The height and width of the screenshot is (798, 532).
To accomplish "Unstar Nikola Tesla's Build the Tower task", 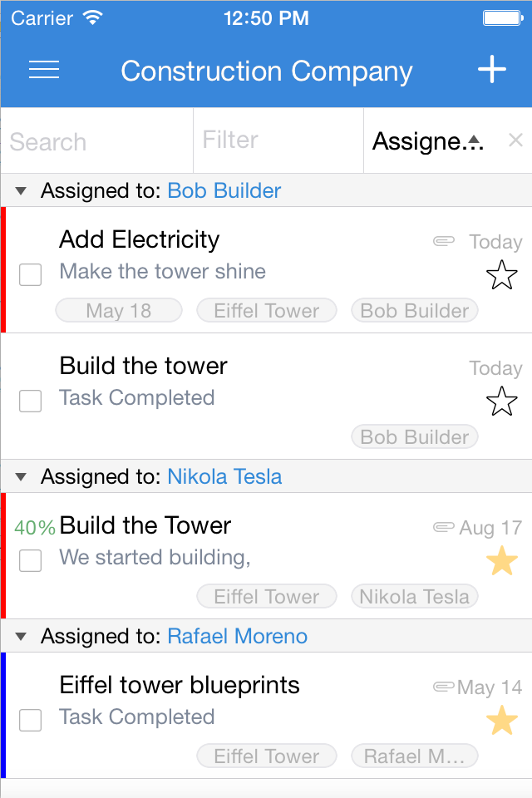I will tap(501, 562).
